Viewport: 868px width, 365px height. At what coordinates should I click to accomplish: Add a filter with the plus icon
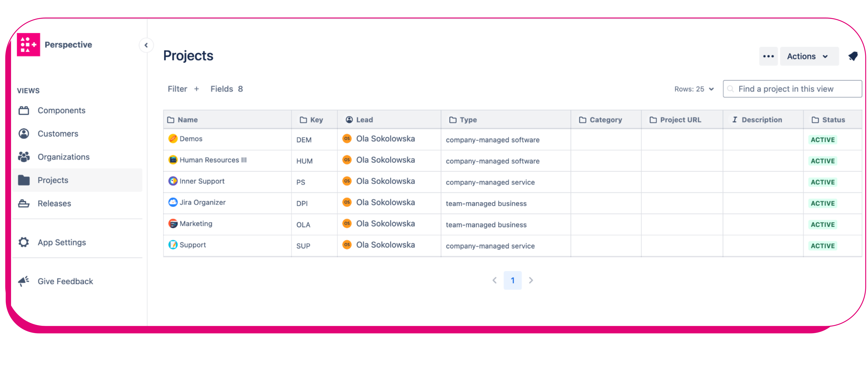point(197,89)
